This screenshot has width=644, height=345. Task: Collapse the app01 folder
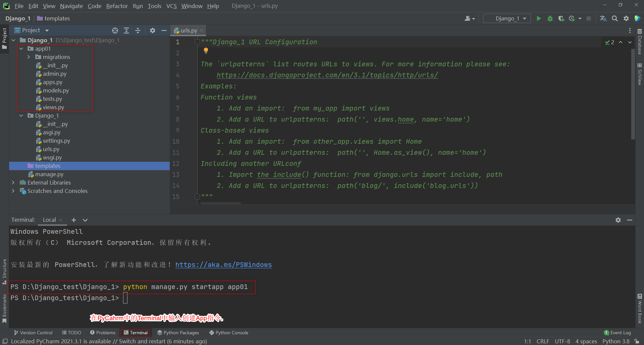21,49
